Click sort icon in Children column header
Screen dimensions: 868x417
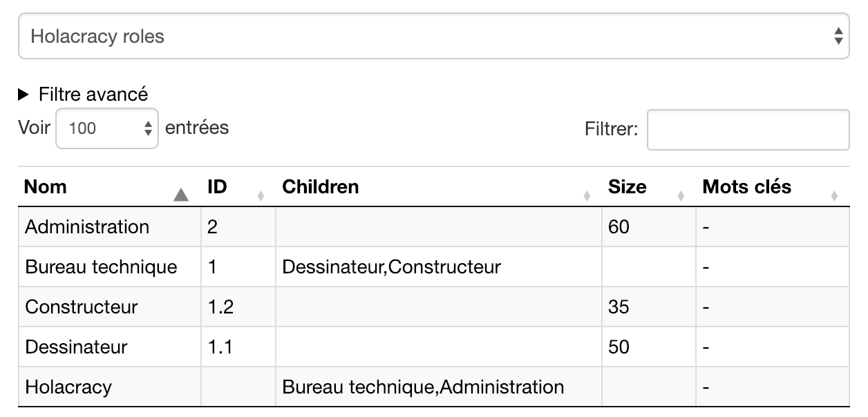pos(587,196)
